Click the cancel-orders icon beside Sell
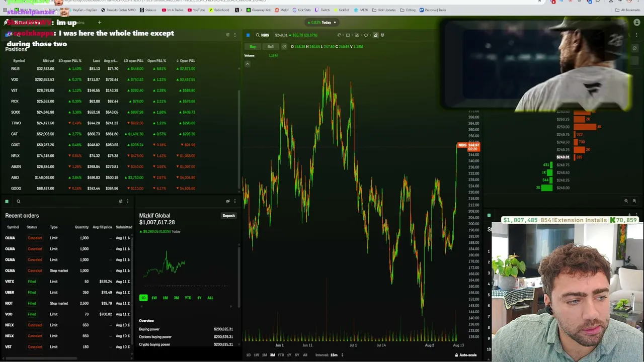 pyautogui.click(x=284, y=47)
